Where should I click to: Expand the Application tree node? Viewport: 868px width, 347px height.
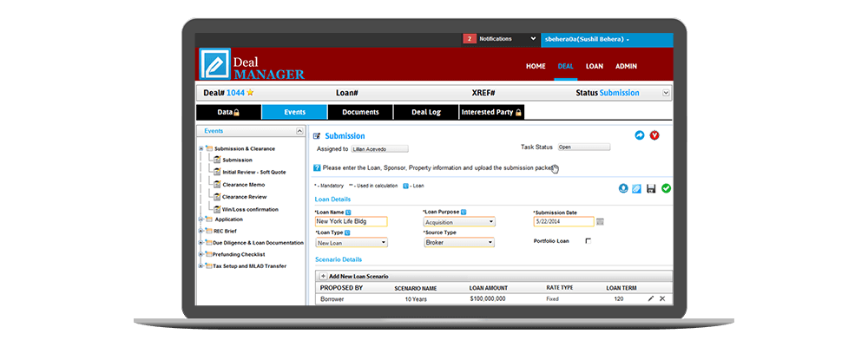click(x=201, y=219)
